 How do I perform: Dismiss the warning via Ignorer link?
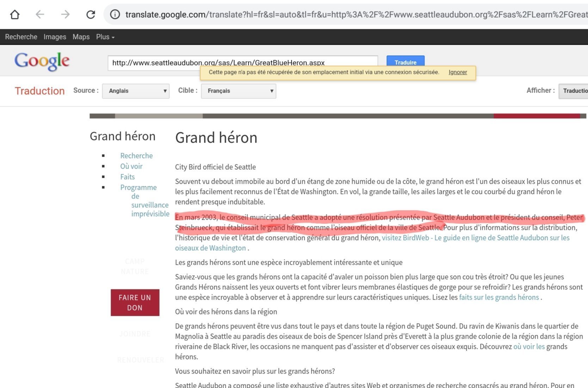click(x=458, y=72)
